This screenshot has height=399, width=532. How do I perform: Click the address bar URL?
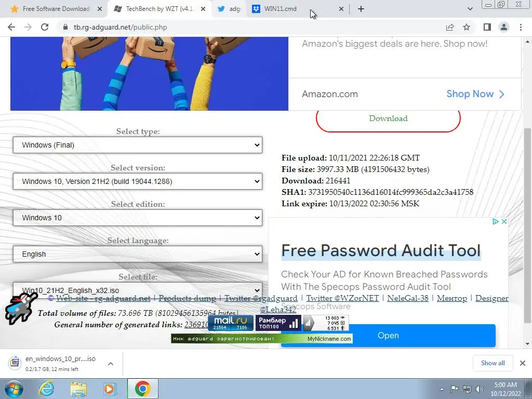121,27
